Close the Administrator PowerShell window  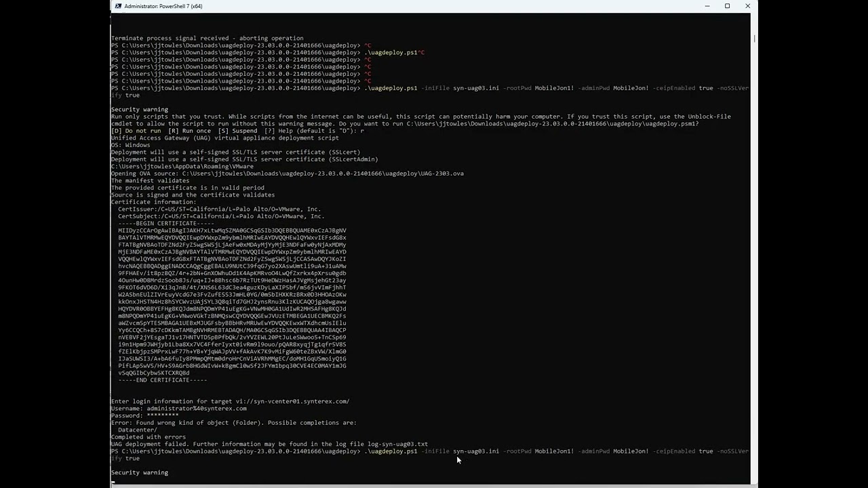click(748, 6)
